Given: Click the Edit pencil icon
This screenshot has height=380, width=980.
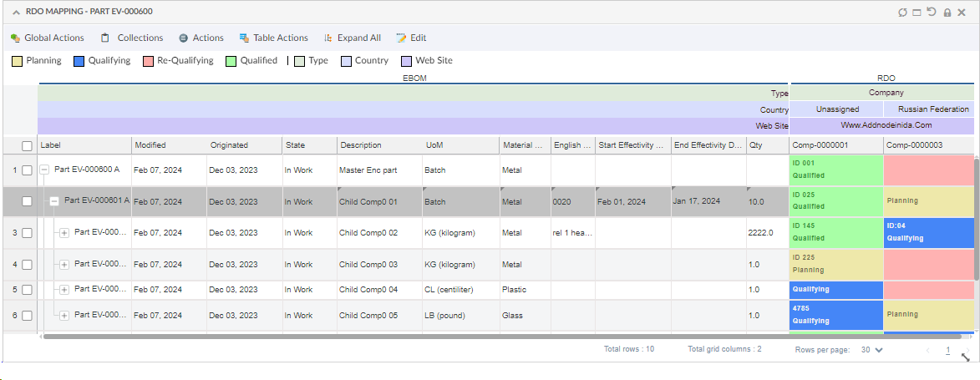Looking at the screenshot, I should click(401, 38).
